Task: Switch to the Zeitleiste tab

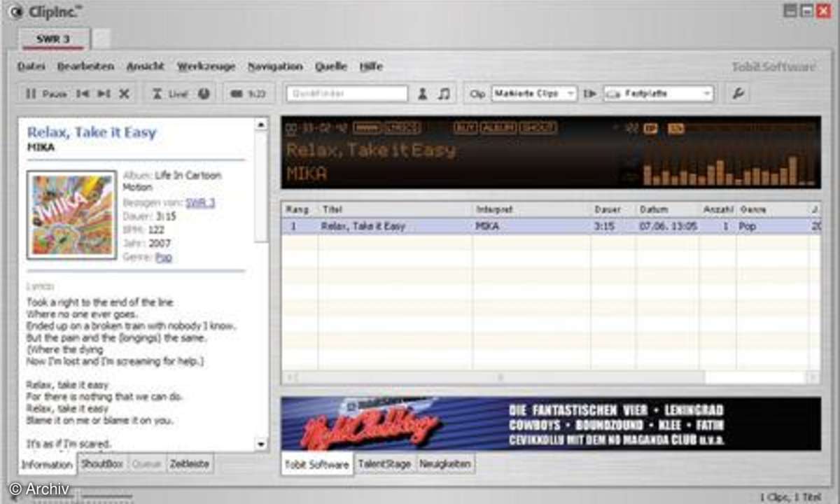Action: coord(190,463)
